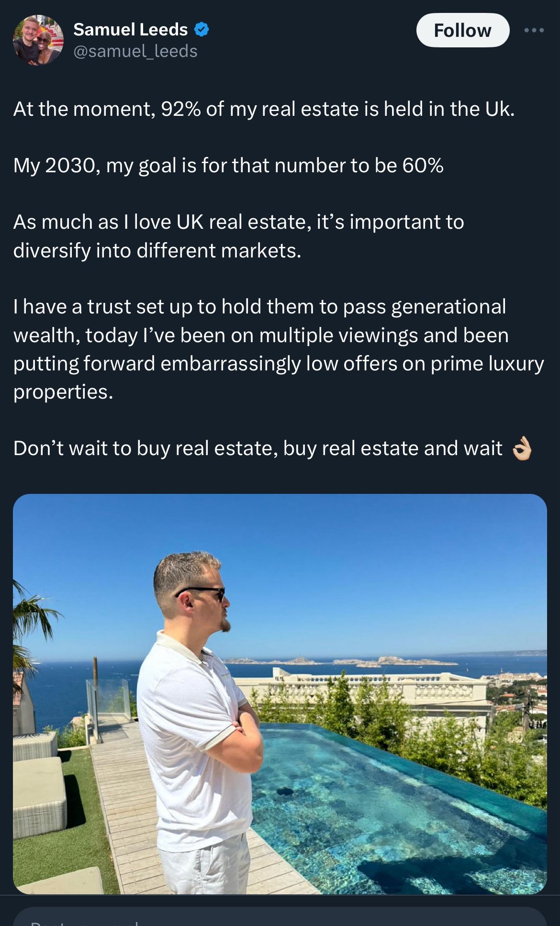Viewport: 560px width, 926px height.
Task: Follow Samuel Leeds
Action: tap(462, 30)
